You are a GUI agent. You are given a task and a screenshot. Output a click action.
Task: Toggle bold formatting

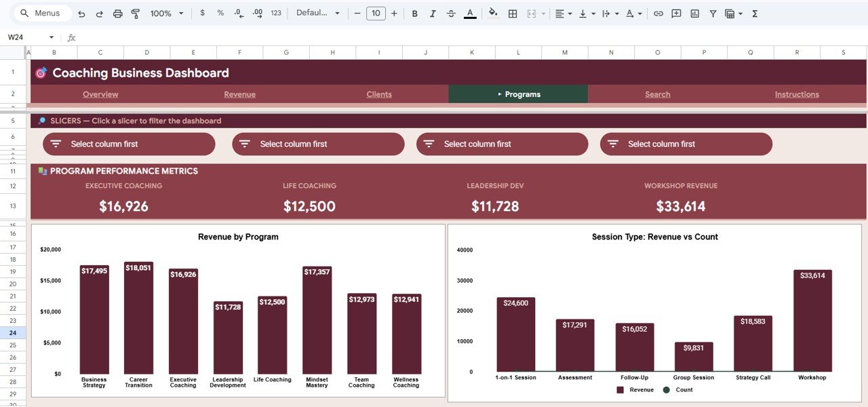coord(415,14)
